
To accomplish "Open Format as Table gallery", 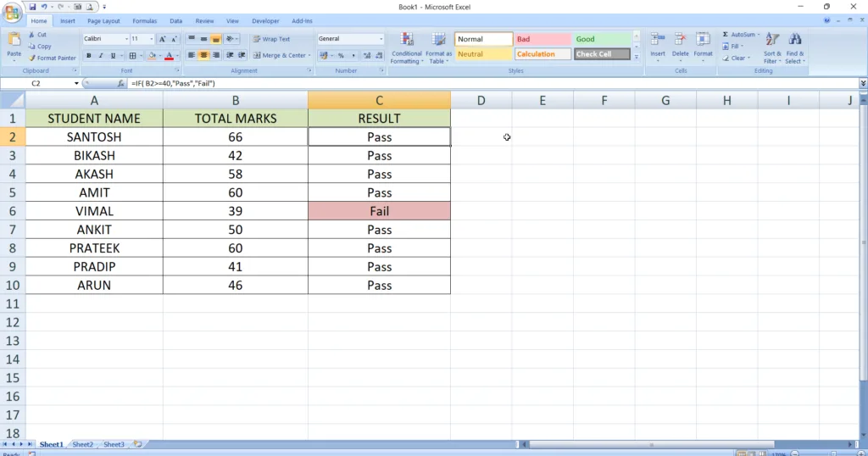I will (438, 48).
